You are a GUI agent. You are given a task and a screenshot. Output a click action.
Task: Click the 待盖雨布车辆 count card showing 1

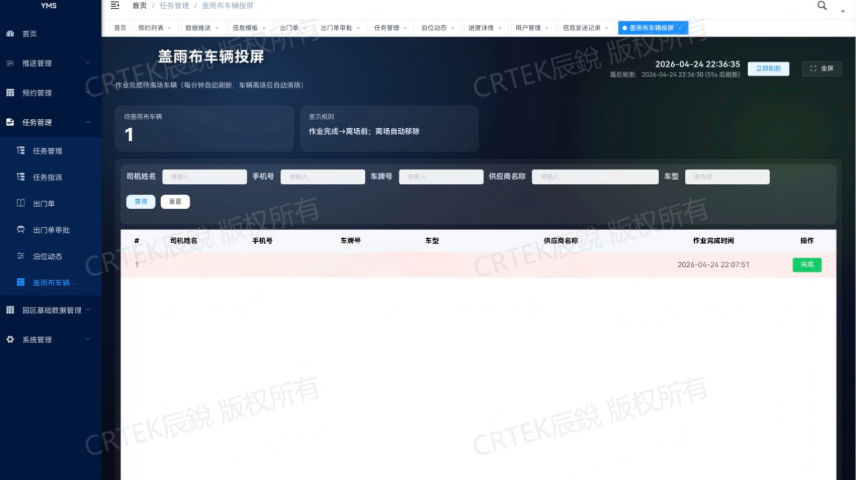(204, 128)
